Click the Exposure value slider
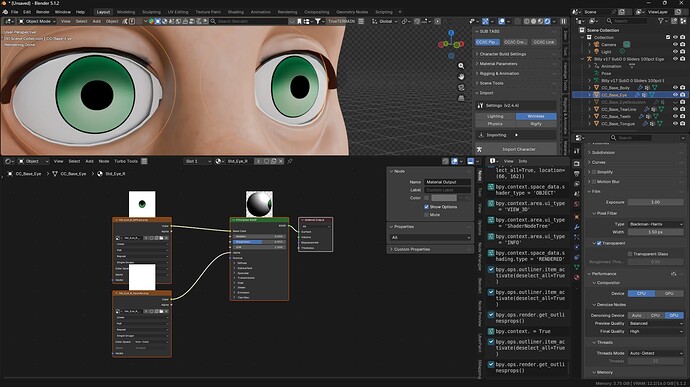This screenshot has width=690, height=387. [x=655, y=202]
